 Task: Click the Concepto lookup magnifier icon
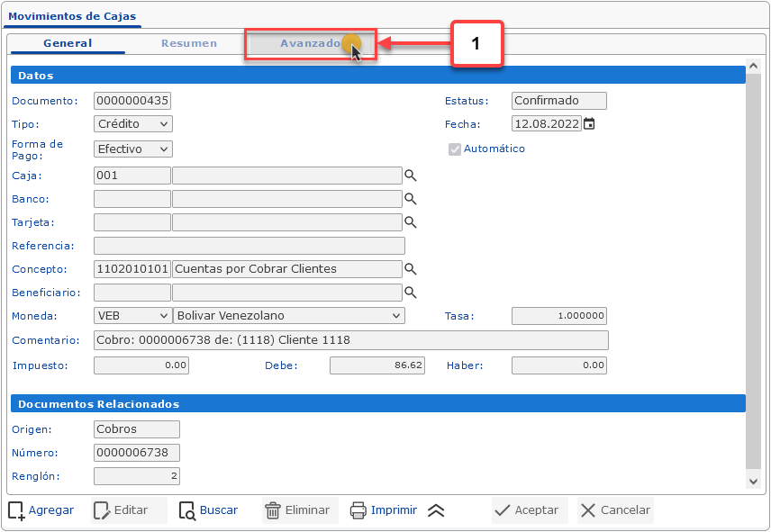click(x=410, y=268)
